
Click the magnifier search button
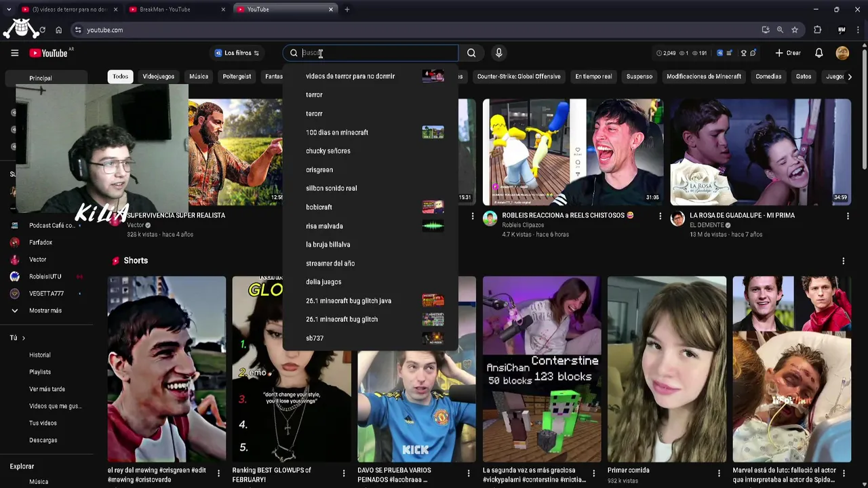(x=471, y=53)
